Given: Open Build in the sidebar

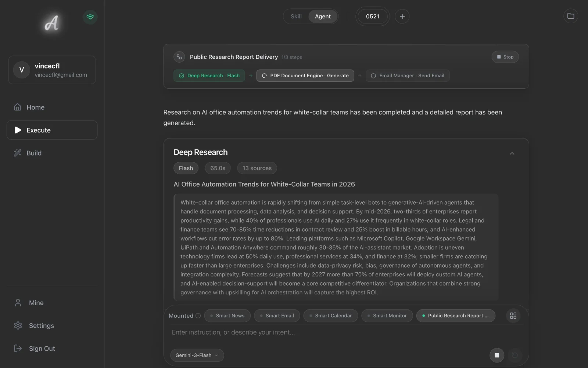Looking at the screenshot, I should 52,153.
